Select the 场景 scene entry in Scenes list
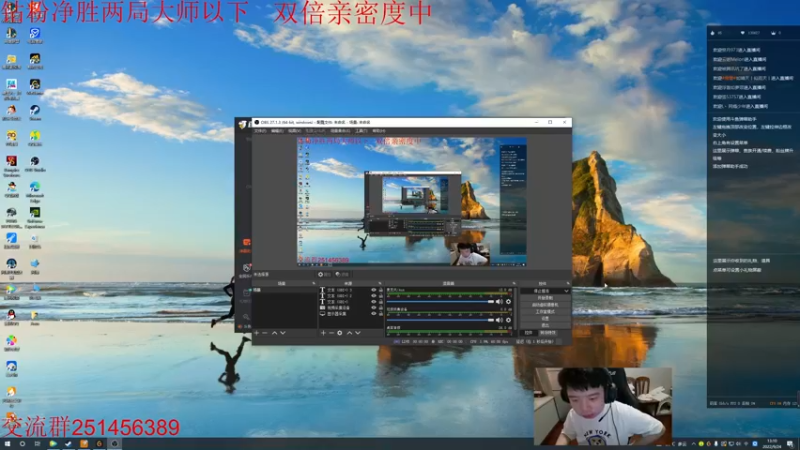 [285, 290]
